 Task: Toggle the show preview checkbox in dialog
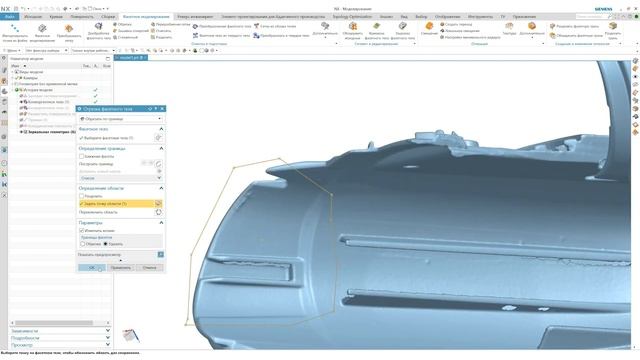pos(161,254)
